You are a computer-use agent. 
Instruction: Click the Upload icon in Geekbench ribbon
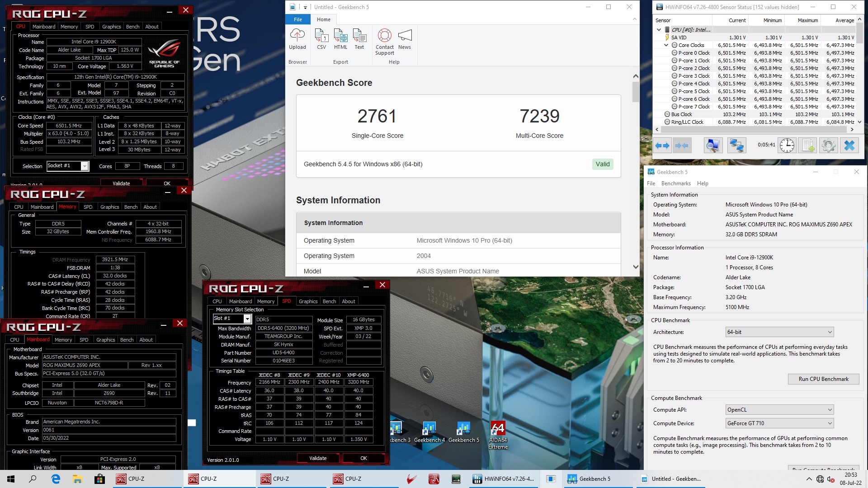click(x=297, y=39)
